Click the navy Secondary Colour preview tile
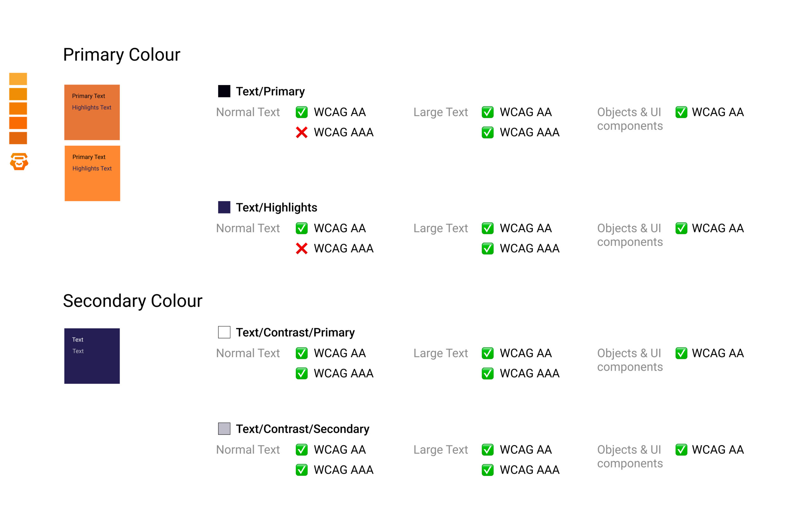Viewport: 812px width, 508px height. [92, 356]
